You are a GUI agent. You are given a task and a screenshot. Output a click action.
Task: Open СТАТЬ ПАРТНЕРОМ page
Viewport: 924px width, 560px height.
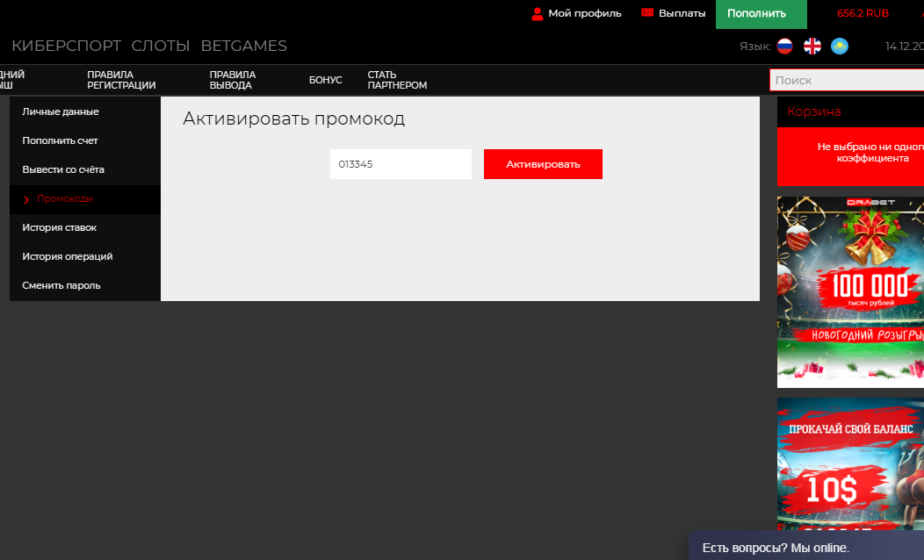(397, 80)
